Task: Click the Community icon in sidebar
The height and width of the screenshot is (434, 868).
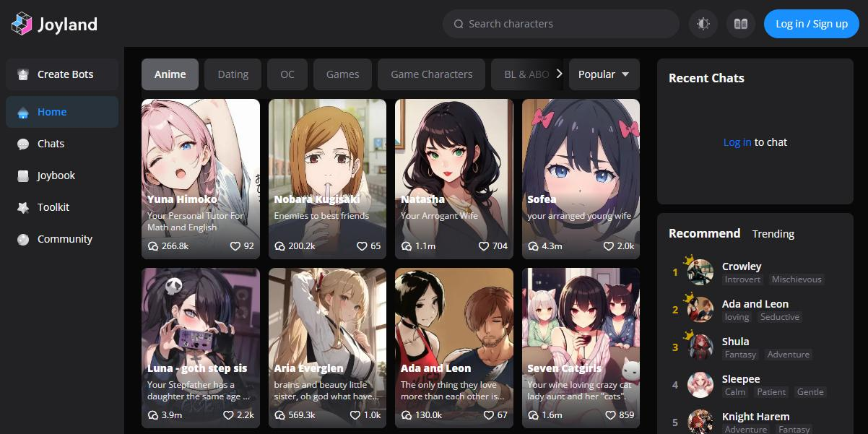Action: 23,239
